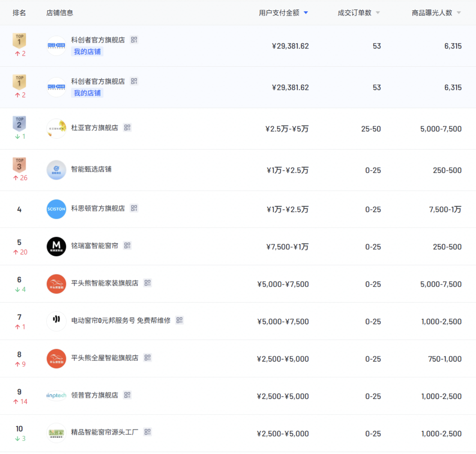This screenshot has height=454, width=476.
Task: Show QR code for 精品智能窗帘源头工厂
Action: [147, 432]
